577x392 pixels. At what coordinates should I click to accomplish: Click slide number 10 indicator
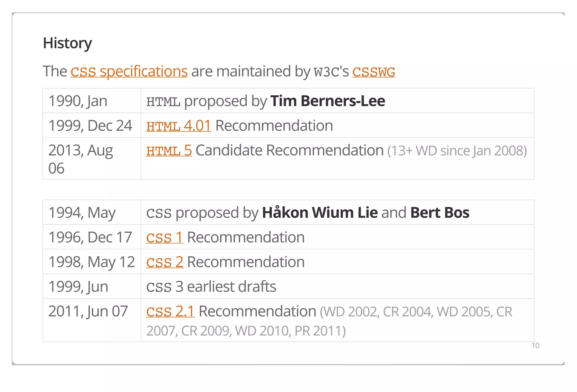coord(535,346)
